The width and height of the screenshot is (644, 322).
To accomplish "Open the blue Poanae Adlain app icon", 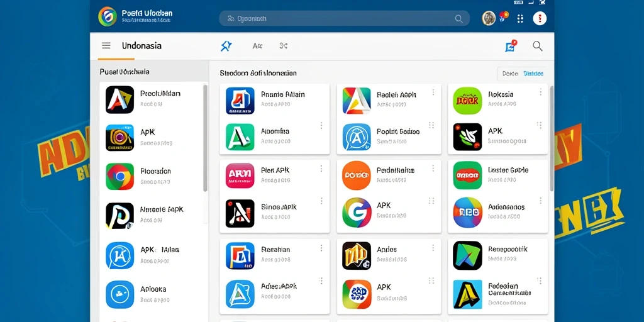I will click(240, 101).
